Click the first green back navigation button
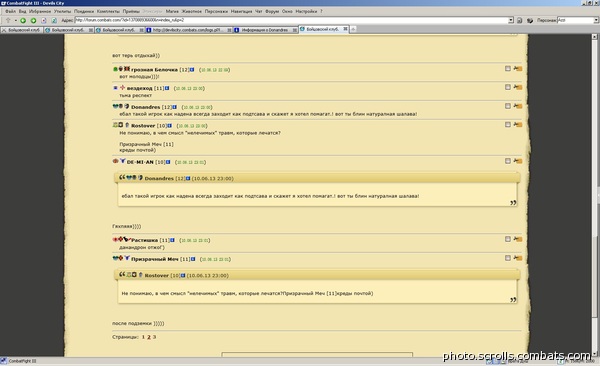This screenshot has height=366, width=600. pos(23,20)
